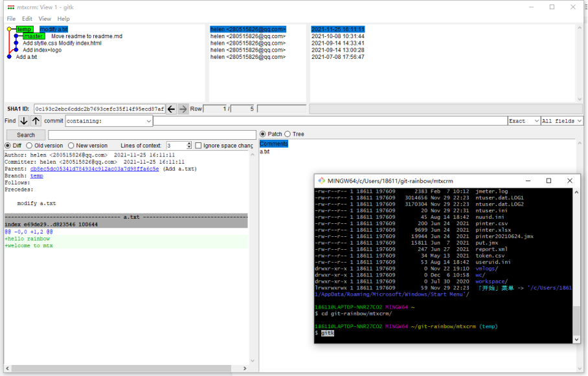Image resolution: width=588 pixels, height=376 pixels.
Task: Increase Lines of context with stepper up
Action: 188,144
